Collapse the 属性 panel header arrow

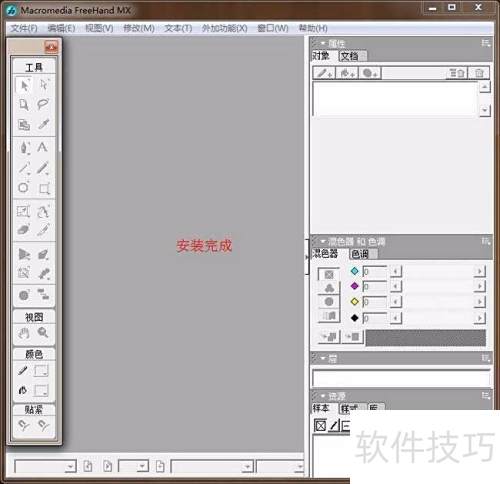(x=323, y=43)
